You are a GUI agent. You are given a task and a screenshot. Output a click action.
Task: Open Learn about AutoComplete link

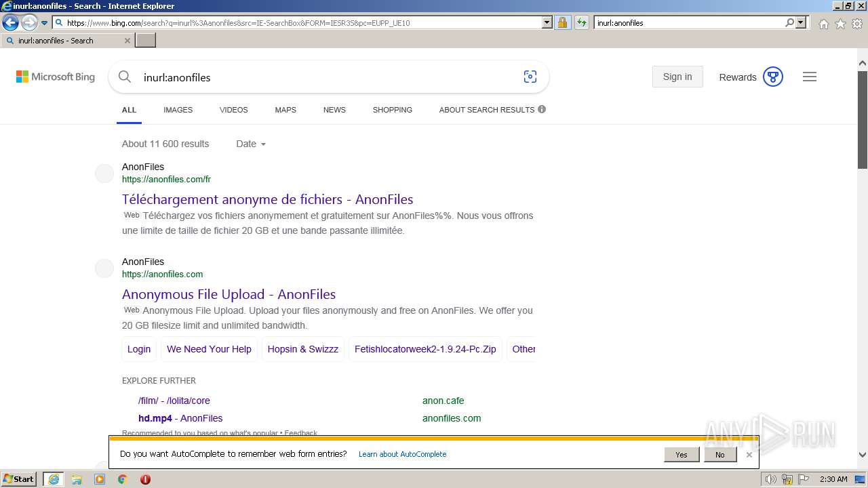402,454
